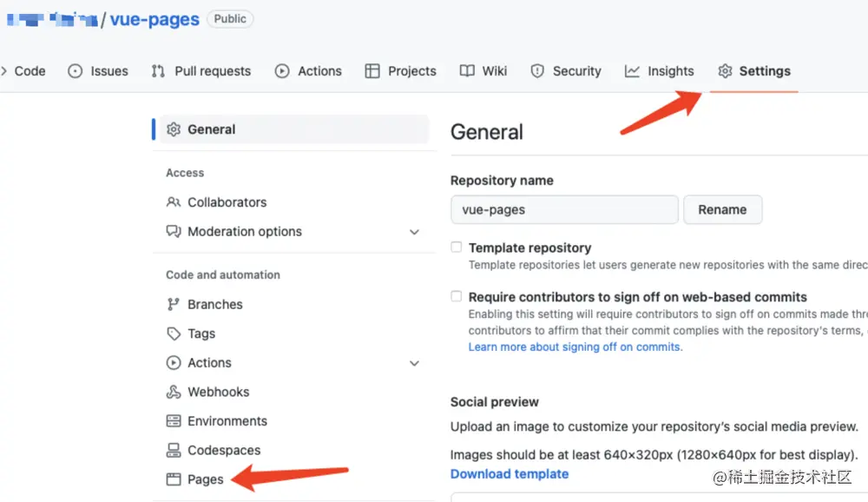Click the Rename button
Screen dimensions: 868x502
click(722, 209)
